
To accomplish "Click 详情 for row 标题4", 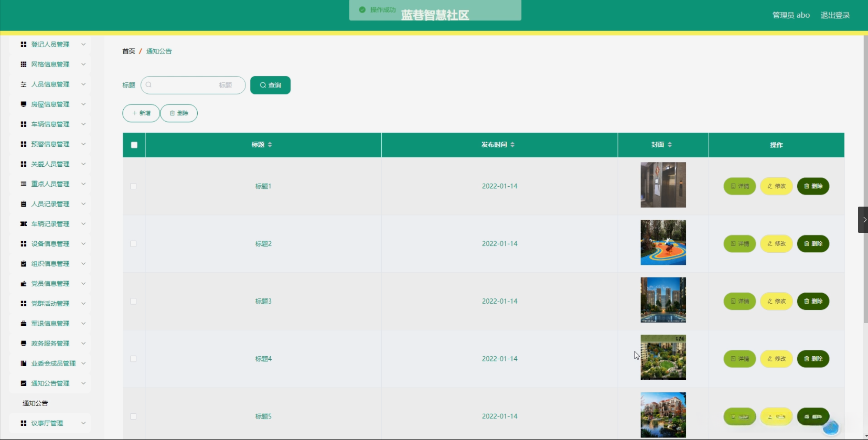I will (740, 359).
